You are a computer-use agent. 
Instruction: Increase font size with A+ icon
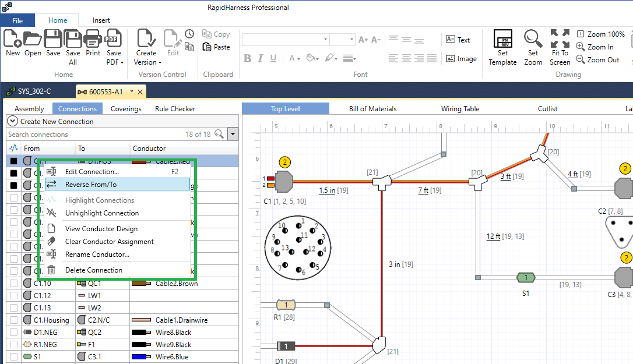363,40
